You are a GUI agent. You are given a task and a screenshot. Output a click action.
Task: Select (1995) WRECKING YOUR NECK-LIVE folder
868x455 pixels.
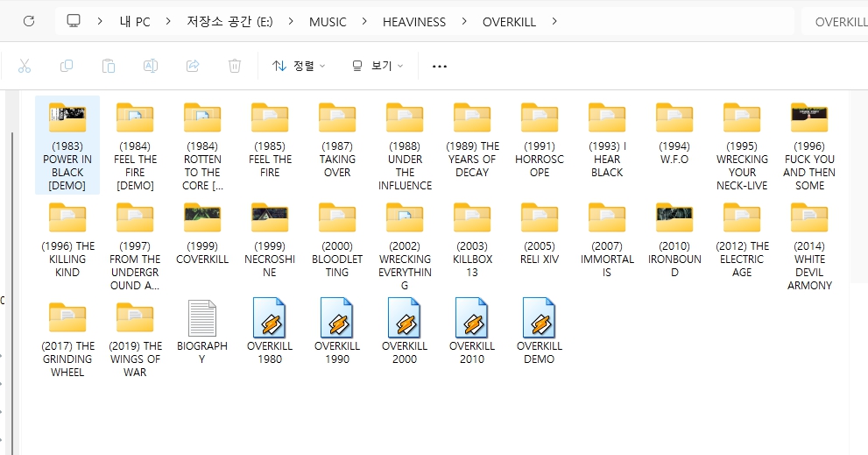click(x=742, y=146)
